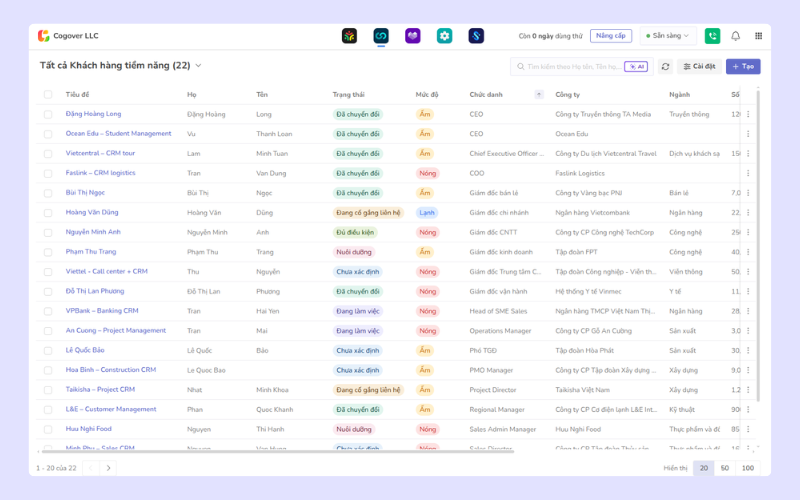Screen dimensions: 800x500
Task: Click the Đủ điều kiện status badge
Action: click(x=355, y=232)
